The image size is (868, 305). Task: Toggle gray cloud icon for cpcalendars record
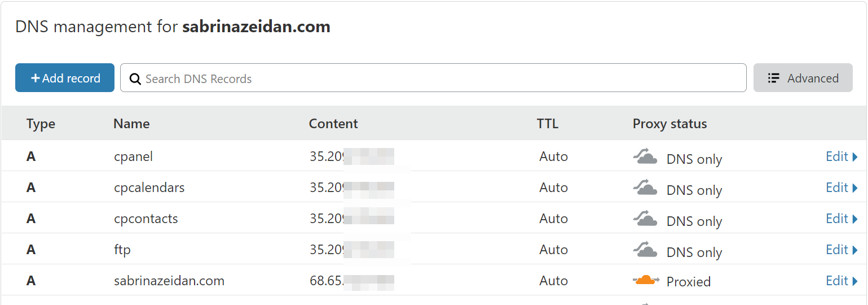click(x=645, y=188)
